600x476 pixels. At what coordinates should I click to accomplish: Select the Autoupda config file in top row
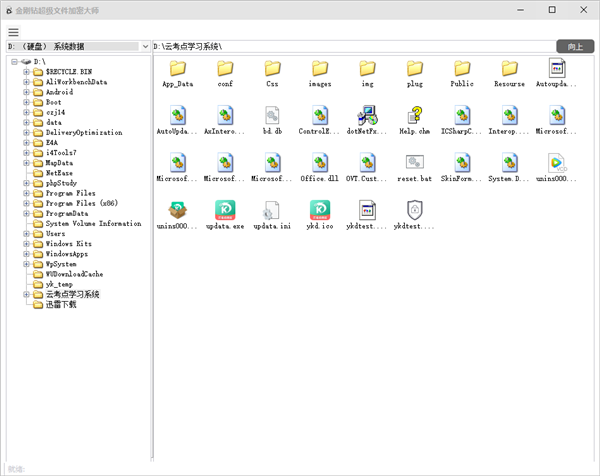pyautogui.click(x=557, y=68)
